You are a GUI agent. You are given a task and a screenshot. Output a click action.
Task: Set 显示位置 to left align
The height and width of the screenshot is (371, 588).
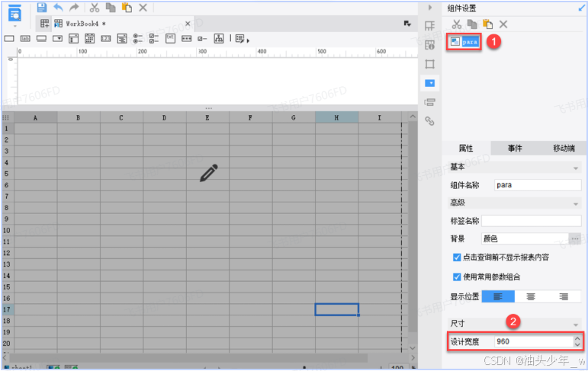click(x=498, y=296)
